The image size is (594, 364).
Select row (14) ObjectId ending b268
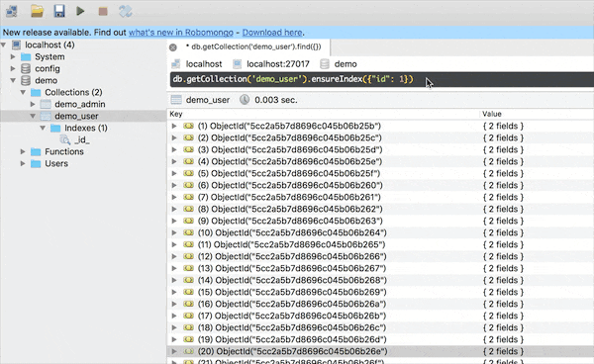[292, 280]
